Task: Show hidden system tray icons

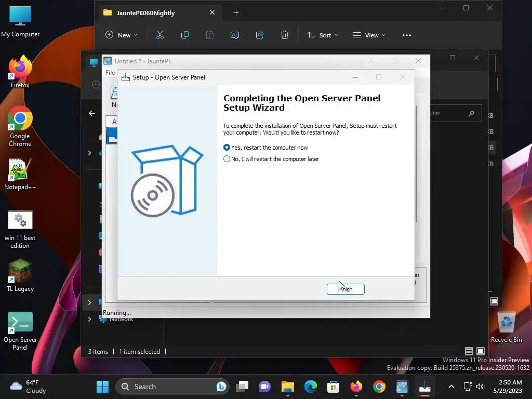Action: 451,387
